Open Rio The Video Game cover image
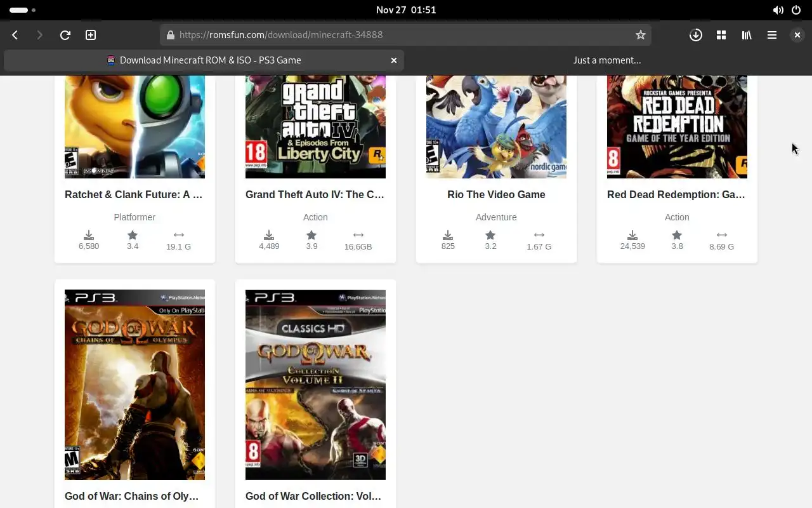Viewport: 812px width, 508px height. (x=496, y=126)
